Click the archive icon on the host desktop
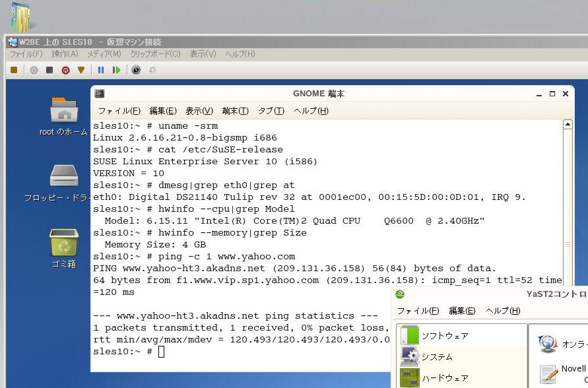 coord(21,17)
